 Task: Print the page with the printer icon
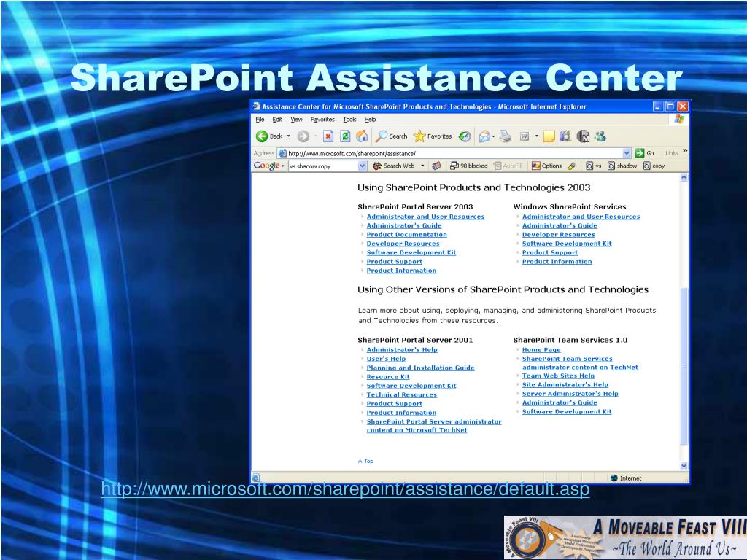coord(506,136)
